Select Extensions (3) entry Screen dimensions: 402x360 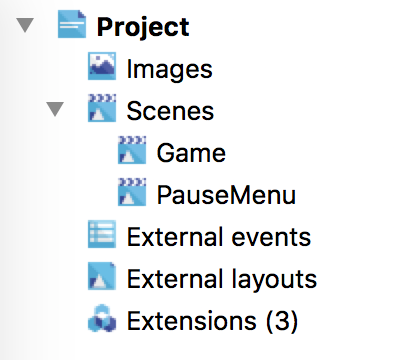pos(212,321)
